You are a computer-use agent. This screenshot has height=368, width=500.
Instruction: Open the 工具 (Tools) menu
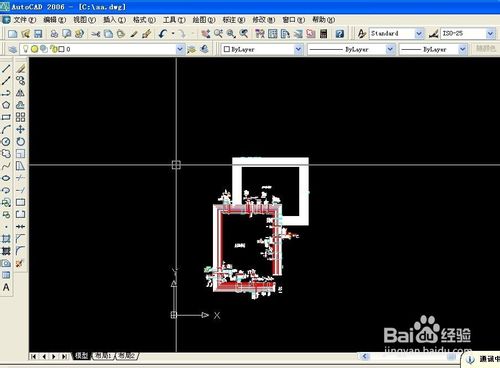[174, 20]
